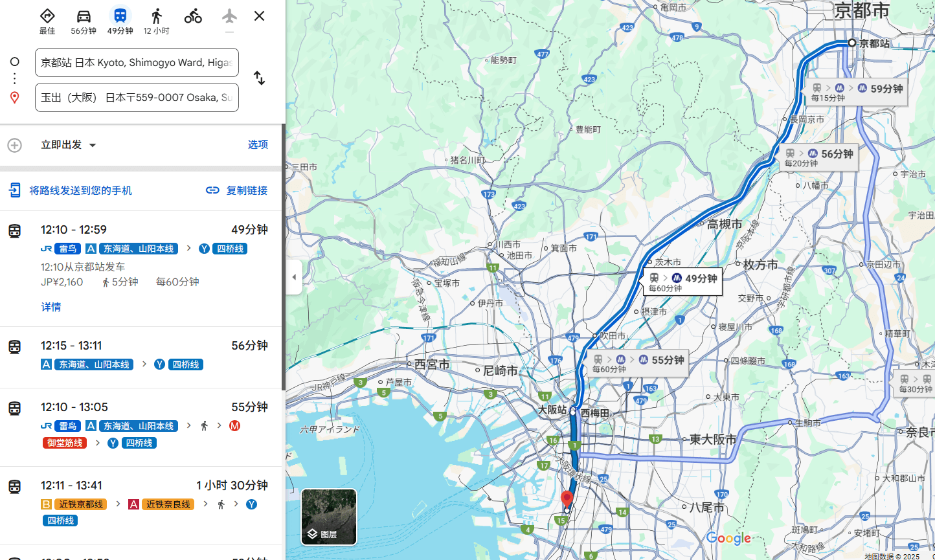Click the 49分钟 route label on map
935x560 pixels.
tap(682, 282)
